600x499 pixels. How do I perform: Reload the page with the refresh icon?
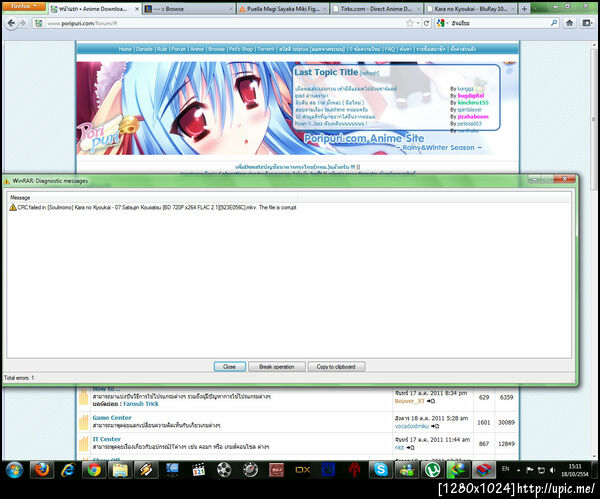point(426,23)
